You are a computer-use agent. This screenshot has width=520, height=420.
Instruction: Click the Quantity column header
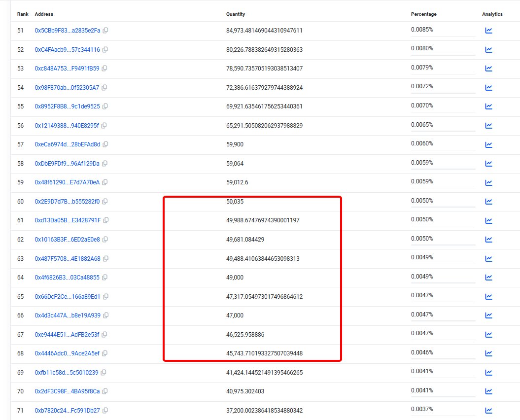pyautogui.click(x=236, y=14)
